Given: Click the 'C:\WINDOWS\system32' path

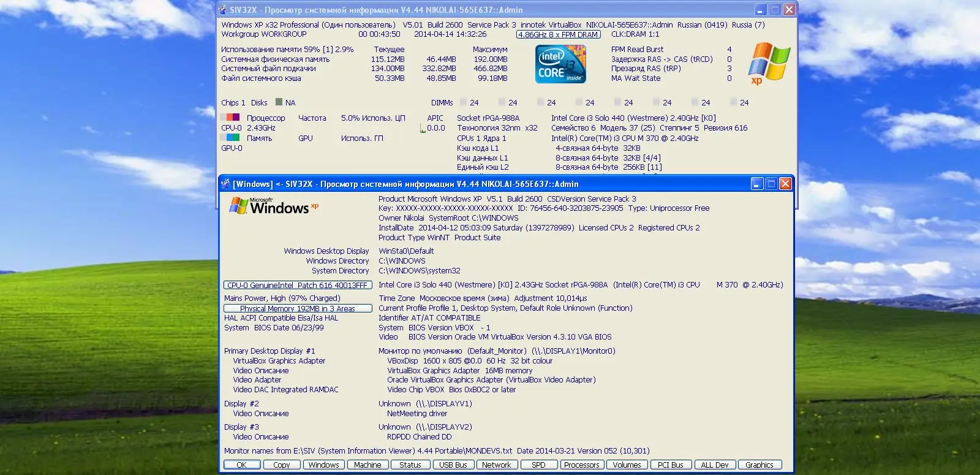Looking at the screenshot, I should point(420,271).
